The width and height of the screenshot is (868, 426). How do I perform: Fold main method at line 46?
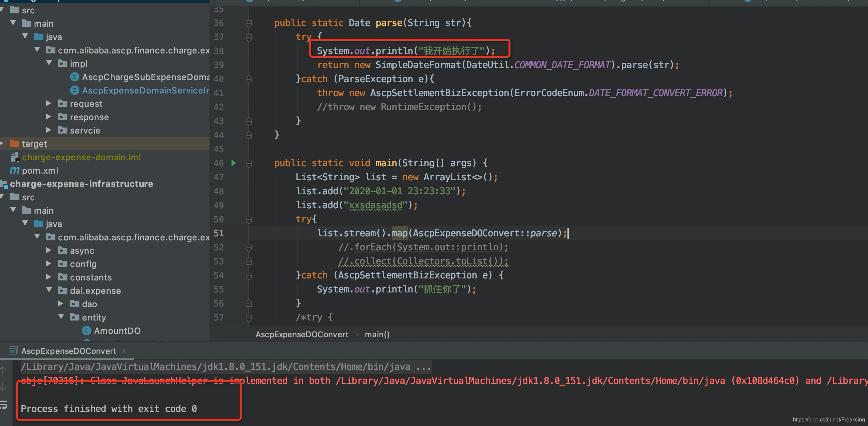[x=249, y=164]
